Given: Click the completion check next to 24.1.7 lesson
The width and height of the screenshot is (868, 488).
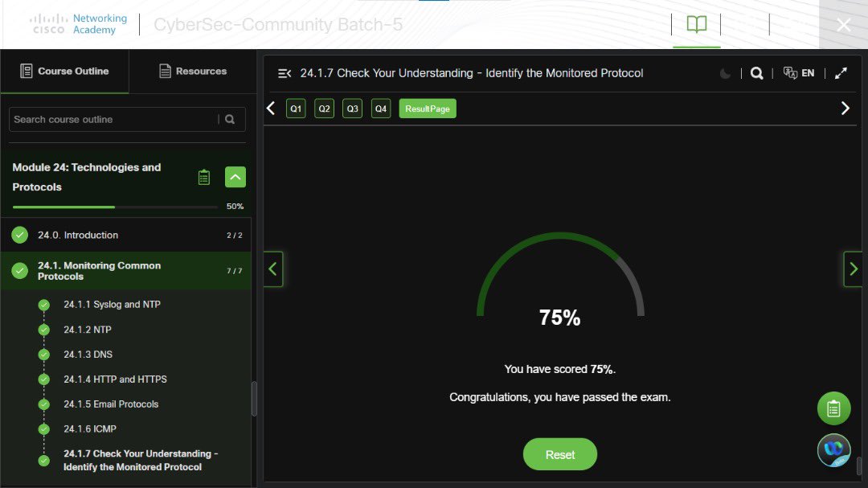Looking at the screenshot, I should pos(43,461).
